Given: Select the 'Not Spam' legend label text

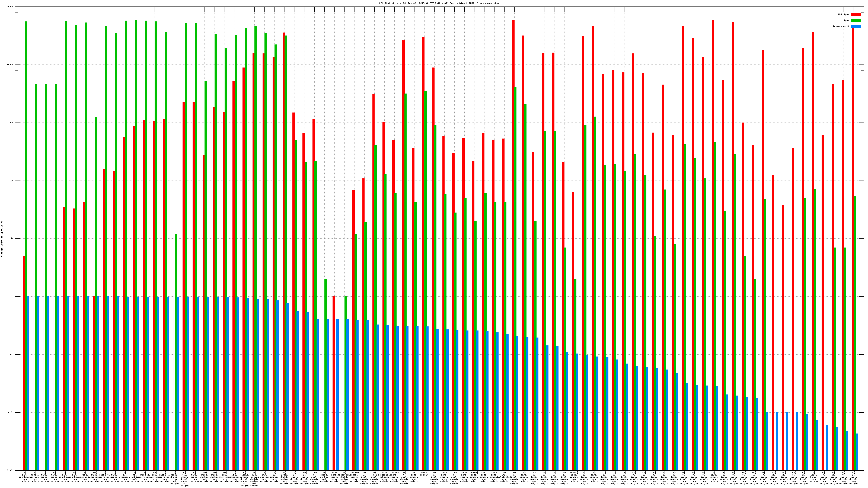Looking at the screenshot, I should [844, 14].
